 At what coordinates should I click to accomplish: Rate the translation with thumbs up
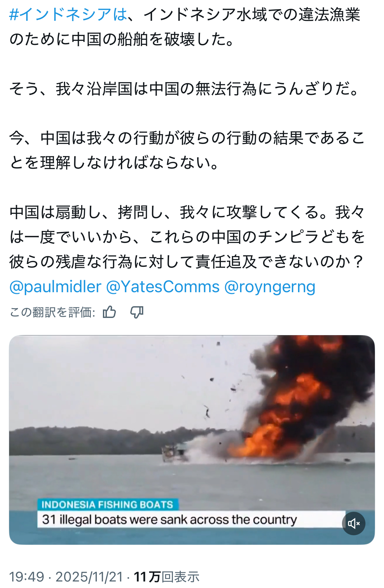[109, 312]
